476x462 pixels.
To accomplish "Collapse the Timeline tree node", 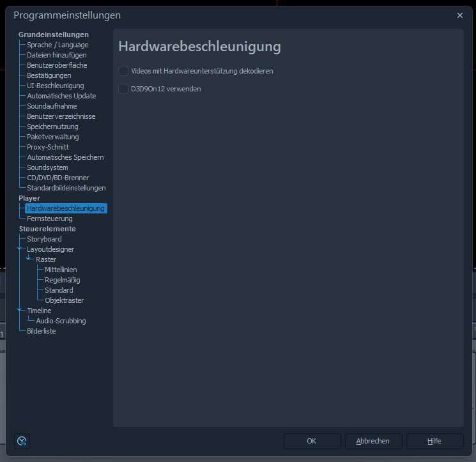I will click(x=20, y=310).
